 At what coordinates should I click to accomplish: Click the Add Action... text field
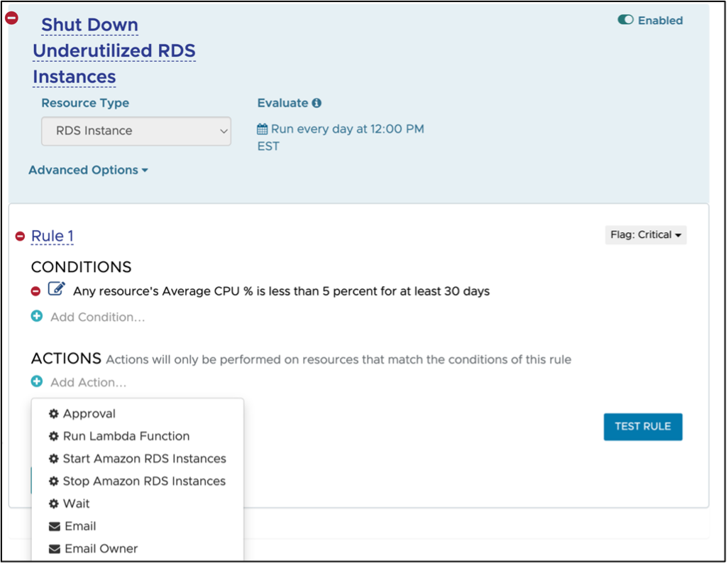coord(89,383)
